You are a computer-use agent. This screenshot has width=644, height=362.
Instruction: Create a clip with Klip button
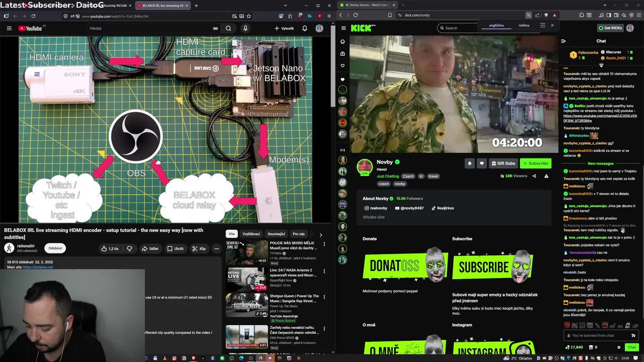(199, 248)
